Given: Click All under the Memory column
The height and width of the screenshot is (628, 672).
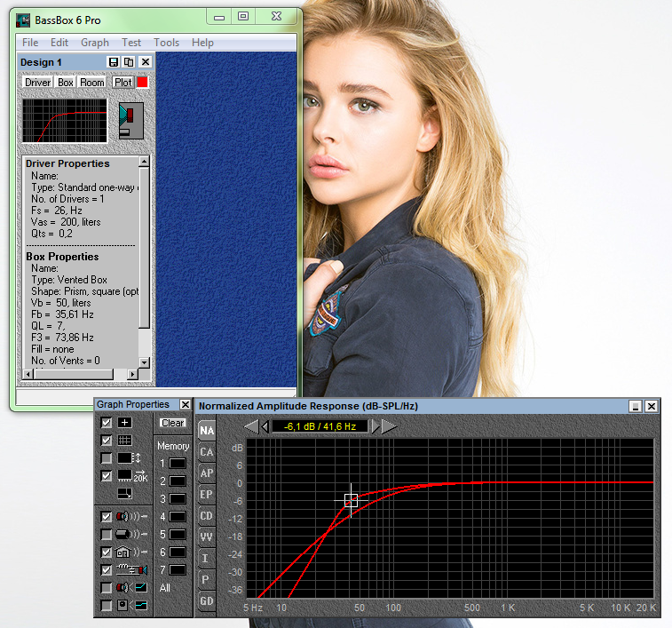Looking at the screenshot, I should click(x=165, y=588).
